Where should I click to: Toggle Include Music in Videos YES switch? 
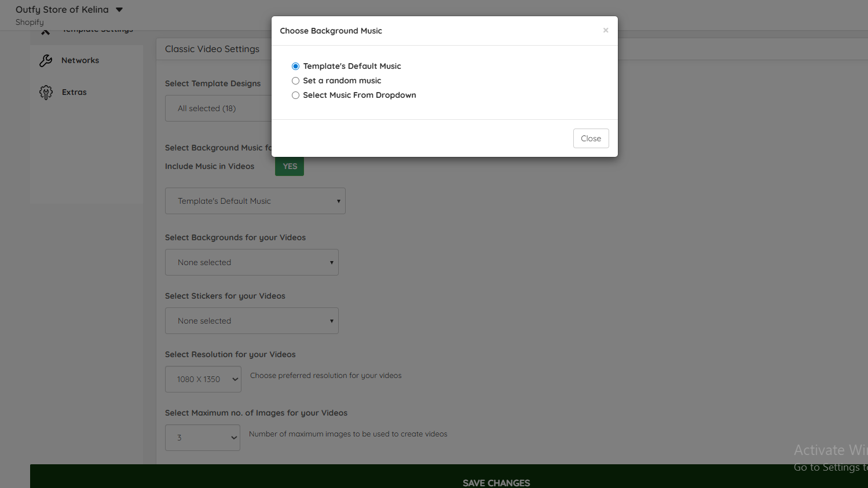click(x=290, y=167)
